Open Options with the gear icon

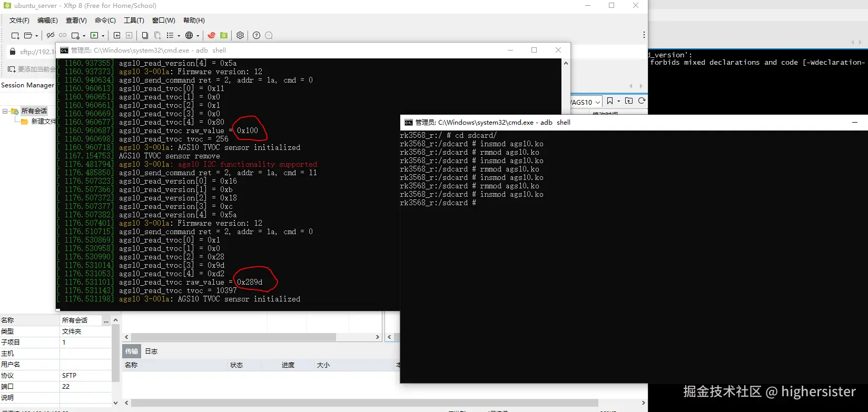[240, 35]
